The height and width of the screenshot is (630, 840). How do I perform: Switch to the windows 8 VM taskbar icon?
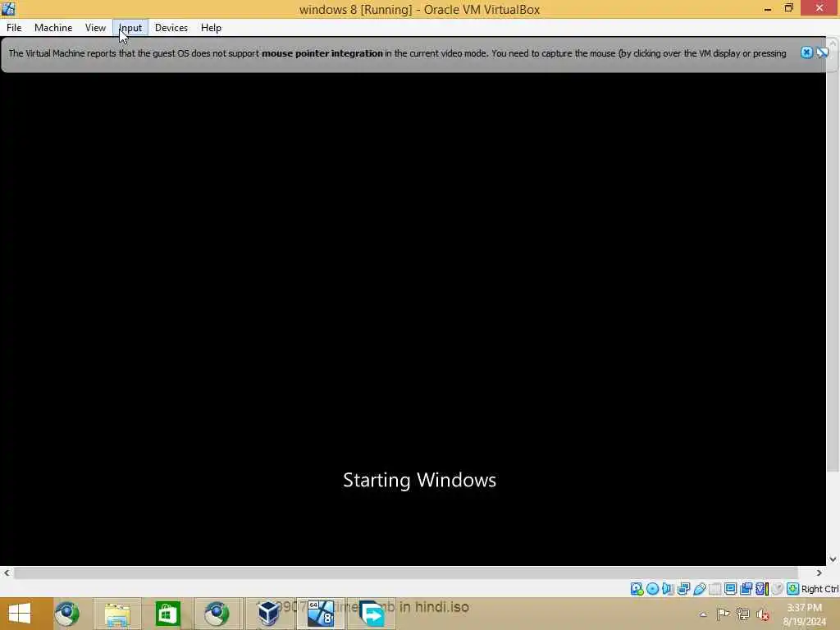(321, 614)
